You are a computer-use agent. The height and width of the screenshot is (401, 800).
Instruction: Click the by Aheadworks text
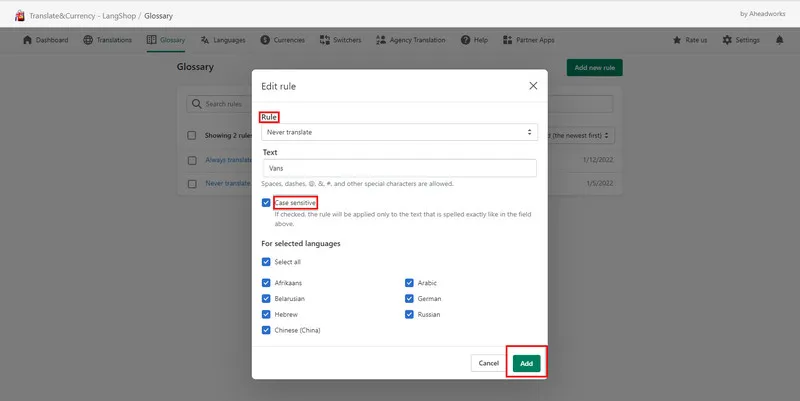tap(763, 14)
